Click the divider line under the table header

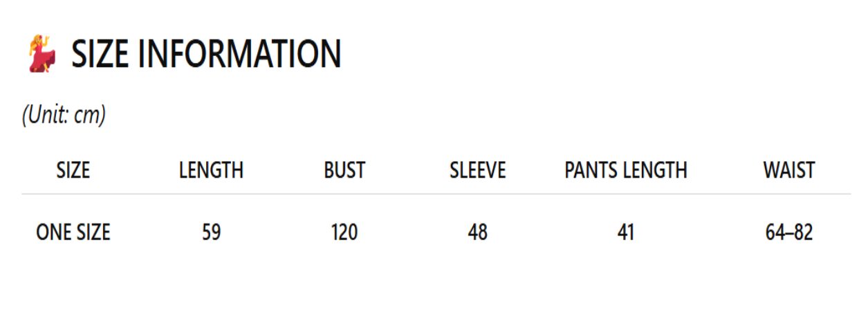tap(436, 194)
